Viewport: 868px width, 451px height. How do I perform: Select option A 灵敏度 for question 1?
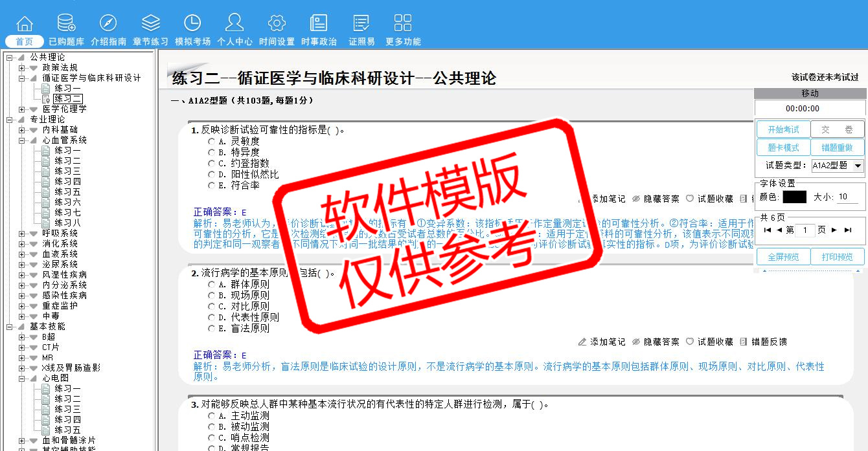(x=211, y=141)
